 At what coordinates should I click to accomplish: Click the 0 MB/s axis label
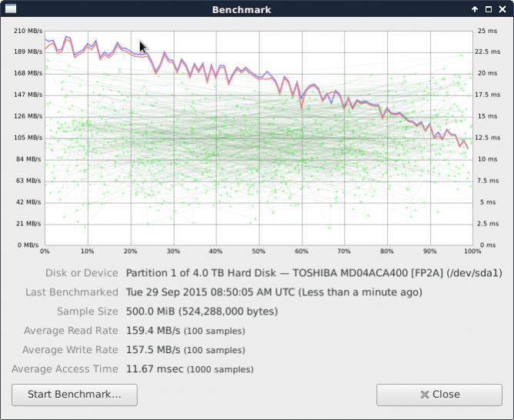[28, 245]
